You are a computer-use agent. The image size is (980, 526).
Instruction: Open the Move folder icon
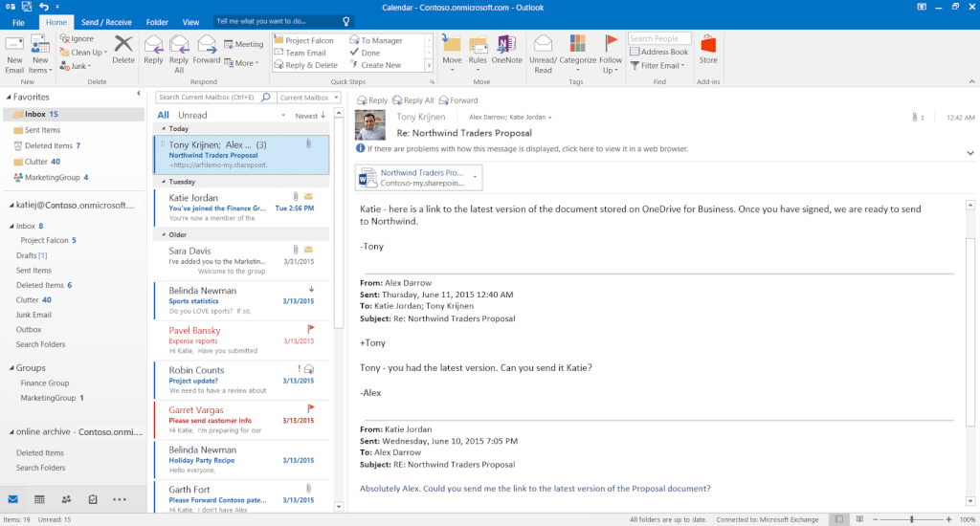(x=452, y=44)
